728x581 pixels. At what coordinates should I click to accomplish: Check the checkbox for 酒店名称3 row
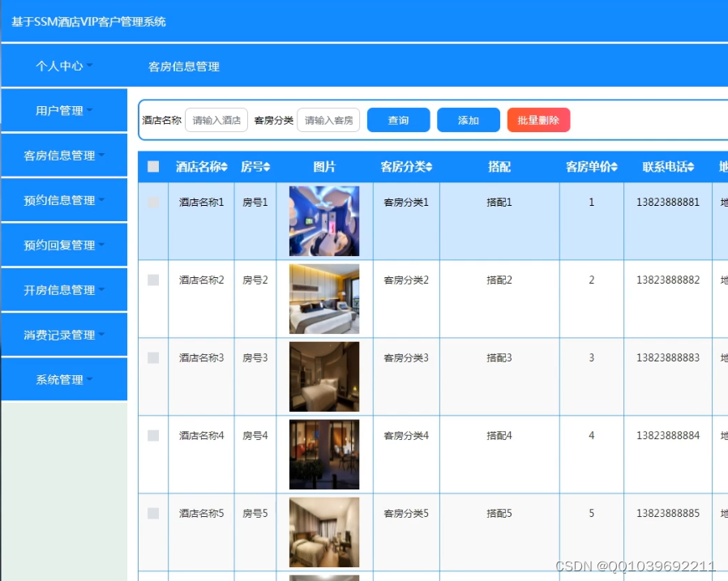tap(152, 358)
